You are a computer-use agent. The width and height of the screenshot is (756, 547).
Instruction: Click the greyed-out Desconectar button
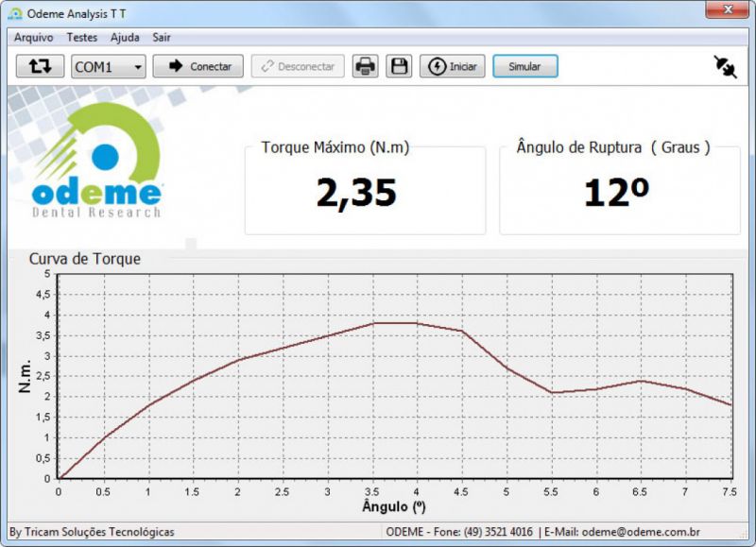point(298,66)
